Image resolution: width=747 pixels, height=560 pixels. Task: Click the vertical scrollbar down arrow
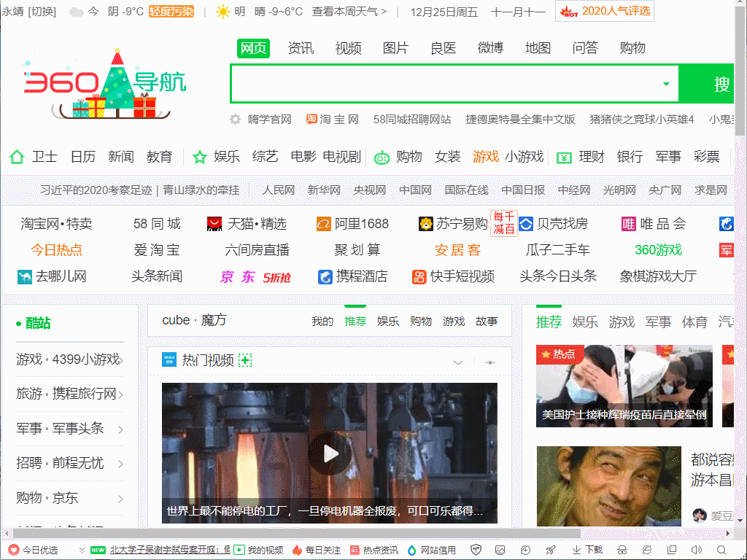tap(740, 521)
